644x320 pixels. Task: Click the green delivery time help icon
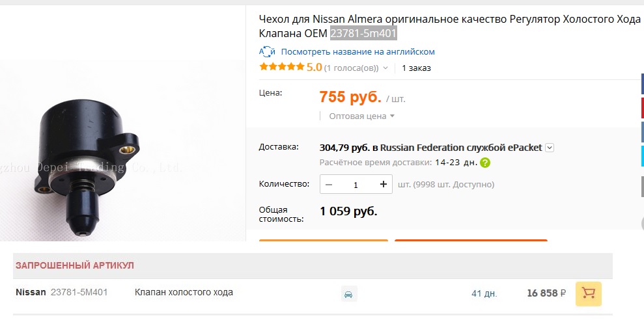pyautogui.click(x=484, y=163)
